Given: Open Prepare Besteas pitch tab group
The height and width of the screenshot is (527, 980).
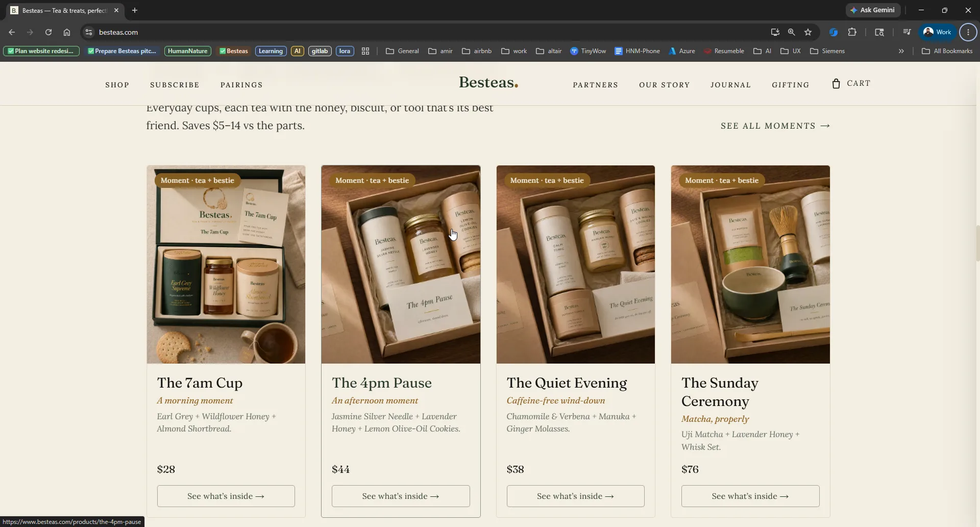Looking at the screenshot, I should tap(122, 51).
